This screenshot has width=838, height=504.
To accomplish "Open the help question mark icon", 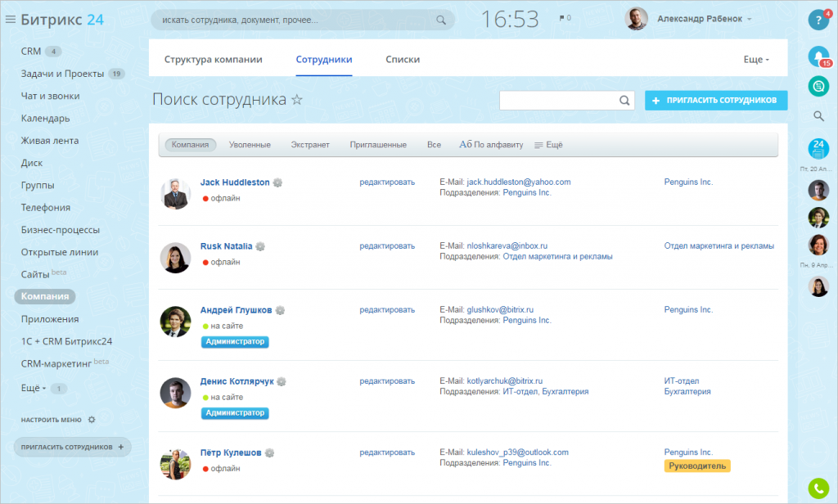I will point(818,20).
